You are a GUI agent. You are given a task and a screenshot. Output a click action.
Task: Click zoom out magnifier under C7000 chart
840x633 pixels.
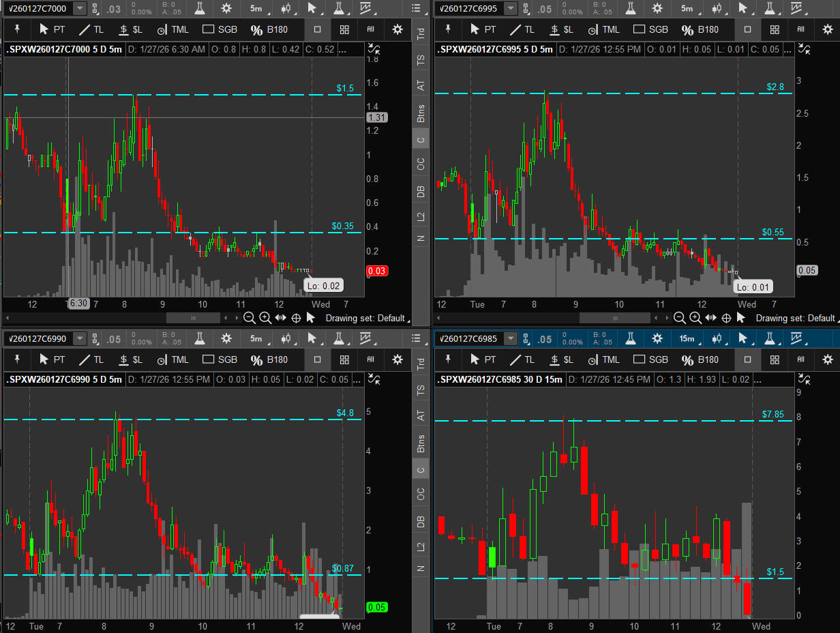pos(250,318)
